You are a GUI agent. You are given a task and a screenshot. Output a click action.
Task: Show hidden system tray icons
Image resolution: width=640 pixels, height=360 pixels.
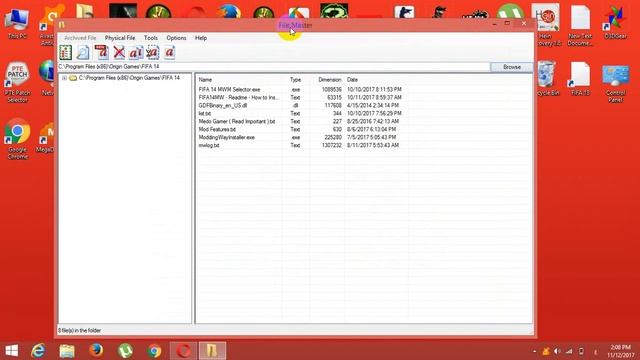point(534,351)
